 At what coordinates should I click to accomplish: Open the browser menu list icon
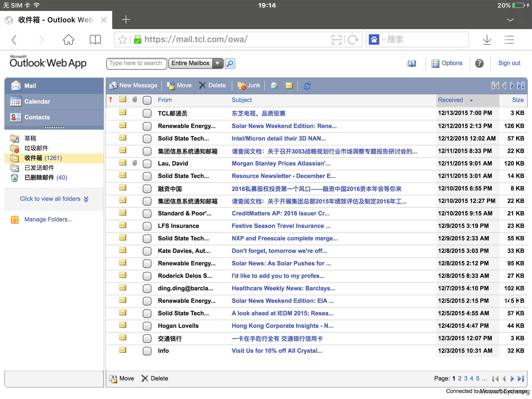click(x=509, y=40)
